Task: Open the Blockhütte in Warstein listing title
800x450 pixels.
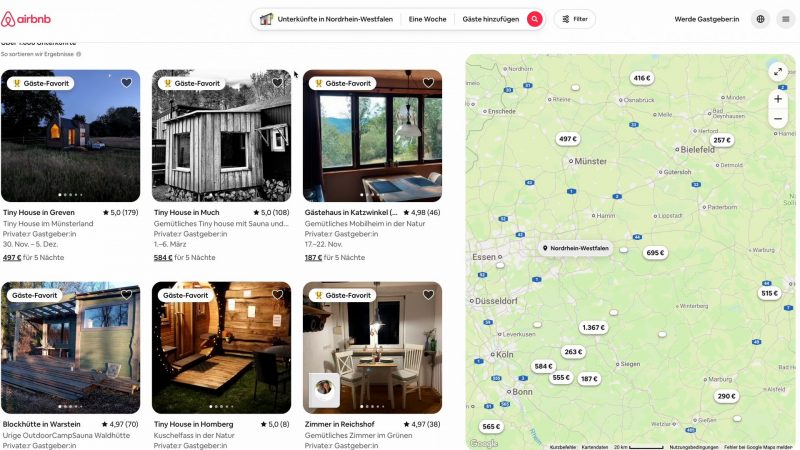Action: click(41, 424)
